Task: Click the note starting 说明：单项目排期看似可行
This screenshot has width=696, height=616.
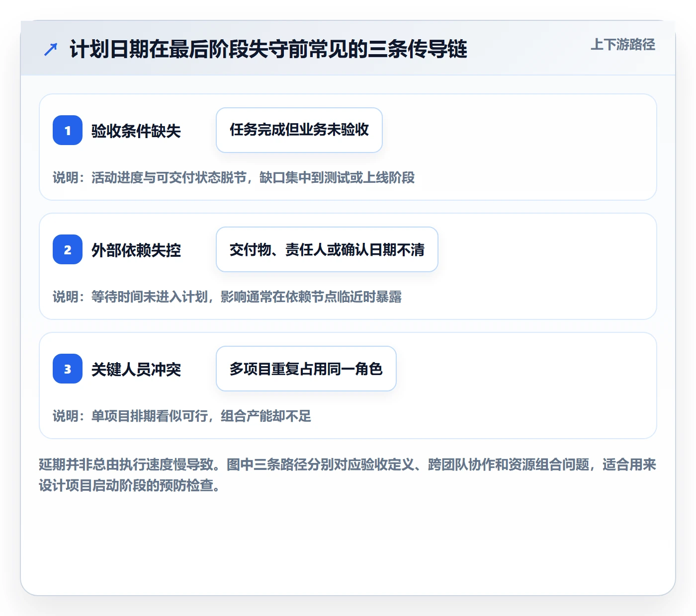Action: click(x=182, y=416)
